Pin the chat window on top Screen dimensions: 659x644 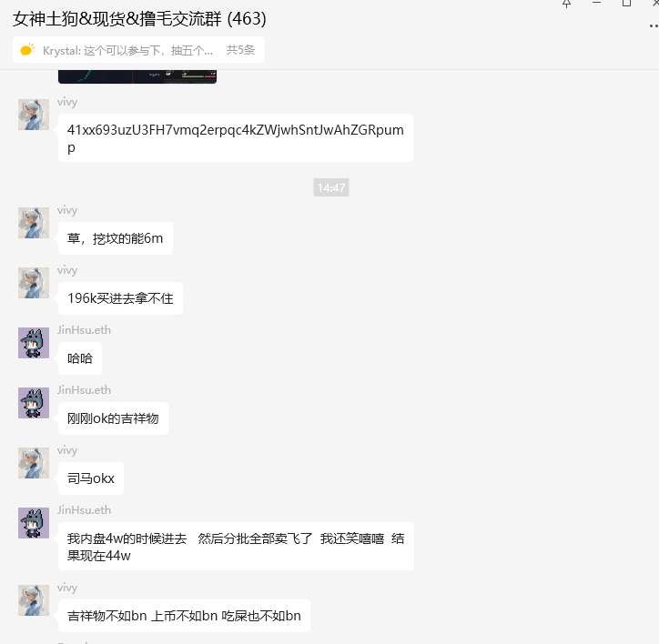566,4
